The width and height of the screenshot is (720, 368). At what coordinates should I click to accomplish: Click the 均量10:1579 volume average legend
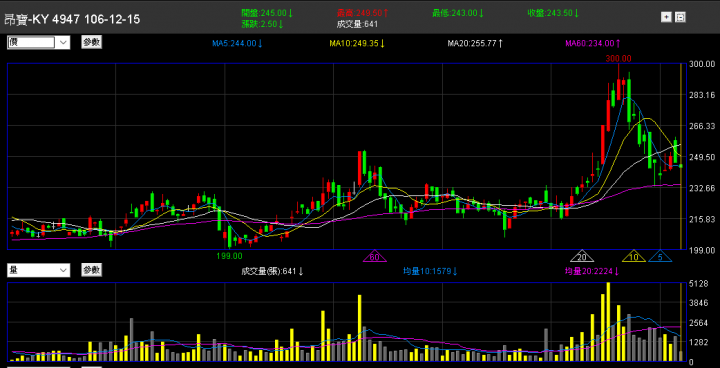point(431,271)
